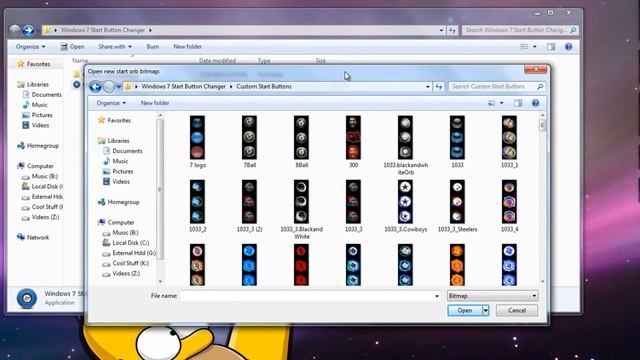Click New folder in the dialog
The width and height of the screenshot is (640, 360).
(155, 103)
